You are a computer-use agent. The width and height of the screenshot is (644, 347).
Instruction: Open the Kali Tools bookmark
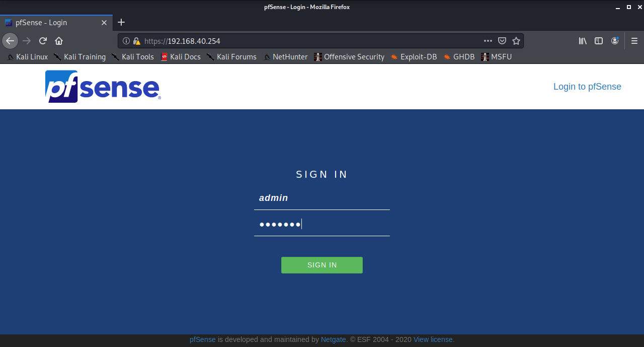pyautogui.click(x=133, y=57)
